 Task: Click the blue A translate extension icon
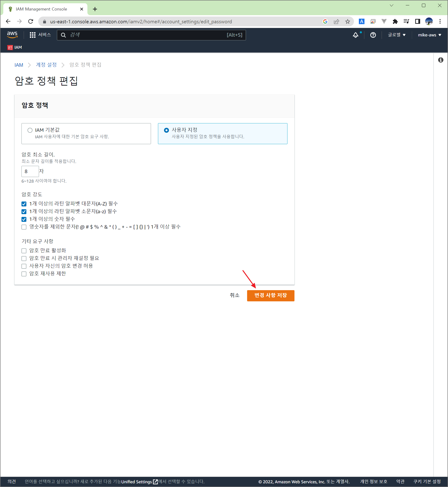coord(361,21)
